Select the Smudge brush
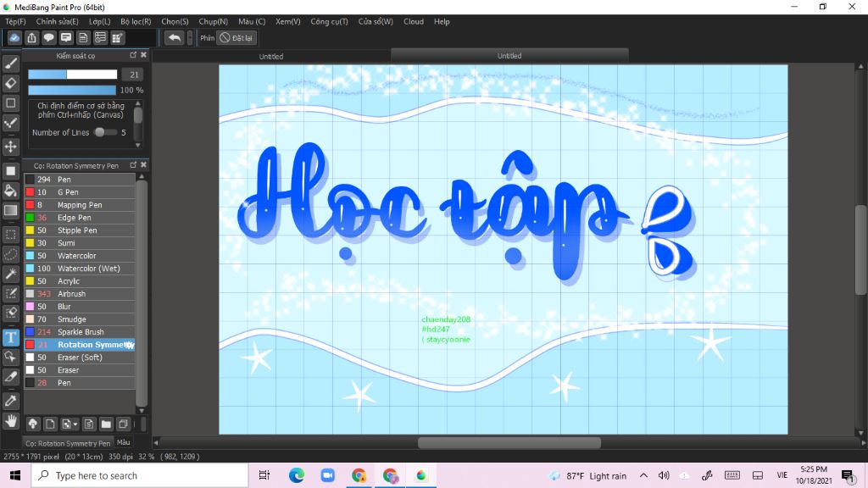 (x=79, y=319)
